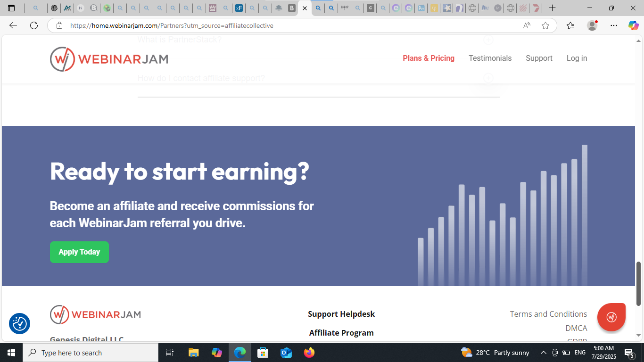Open Edge Settings and more menu
Screen dimensions: 644x362
pyautogui.click(x=613, y=25)
